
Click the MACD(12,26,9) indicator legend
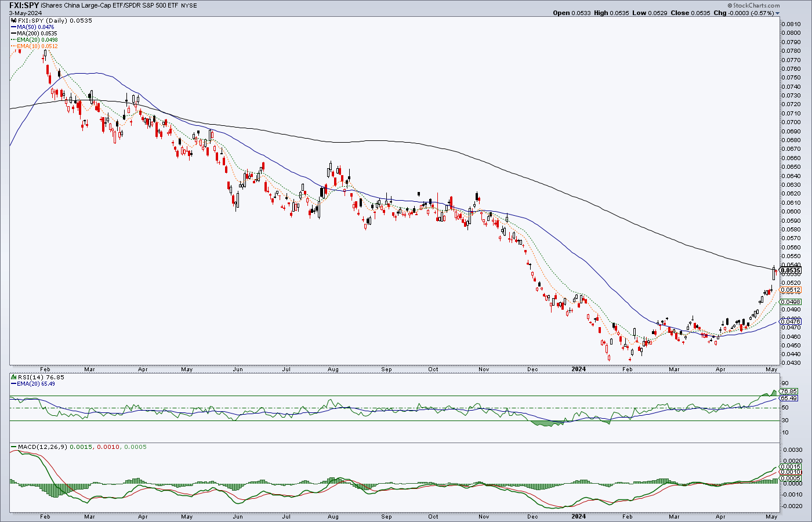[43, 447]
